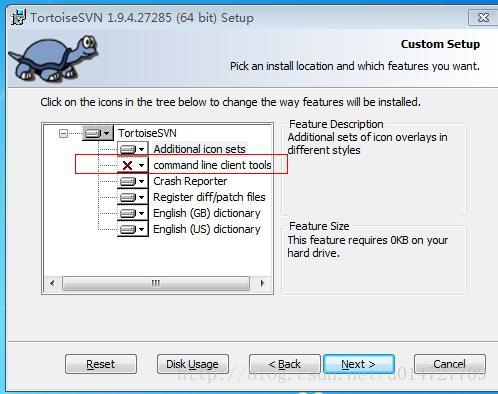Screen dimensions: 498x394
Task: Open the Register diff/patch files feature dropdown
Action: (x=133, y=197)
